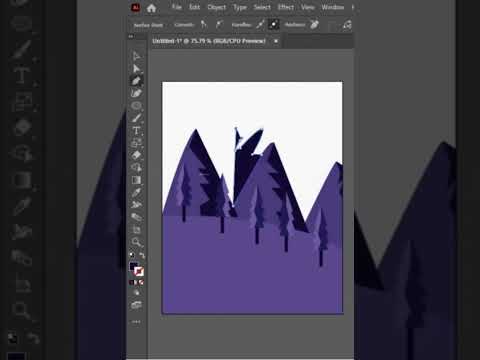Screen dimensions: 480x360
Task: Click Swap Fill and Stroke arrow
Action: [x=142, y=256]
